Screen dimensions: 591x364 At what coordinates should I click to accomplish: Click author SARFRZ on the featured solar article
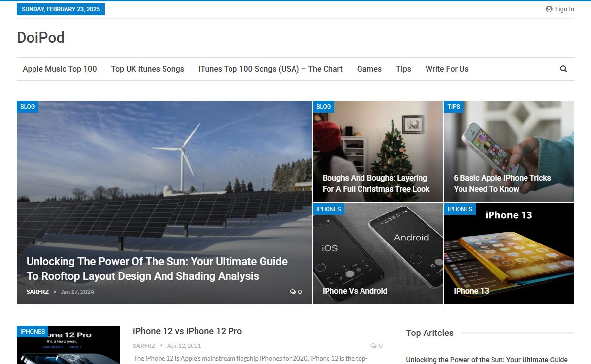click(x=37, y=292)
